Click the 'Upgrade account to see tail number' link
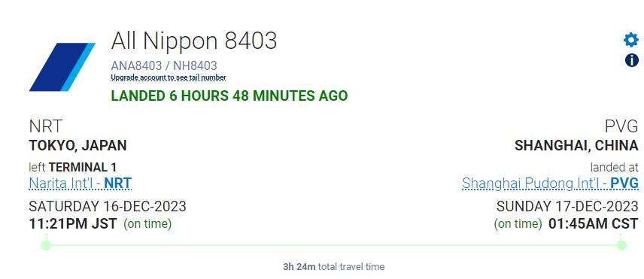The image size is (644, 279). 169,77
